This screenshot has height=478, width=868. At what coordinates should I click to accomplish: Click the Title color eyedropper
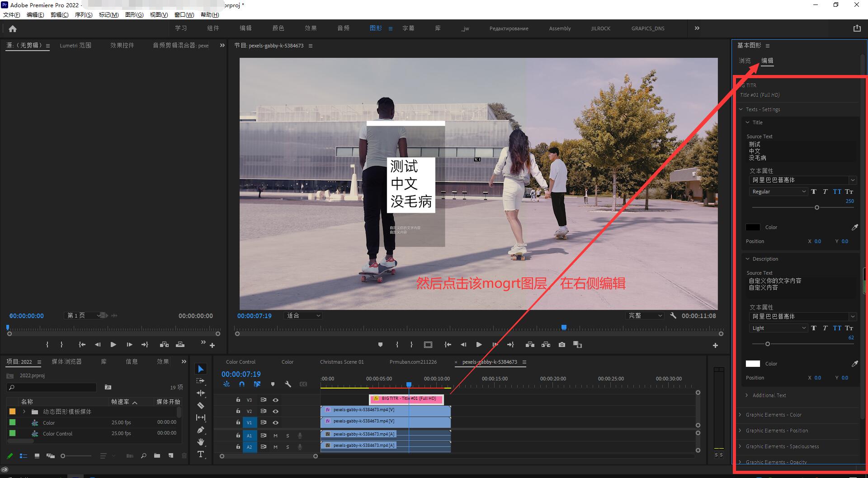pos(854,227)
